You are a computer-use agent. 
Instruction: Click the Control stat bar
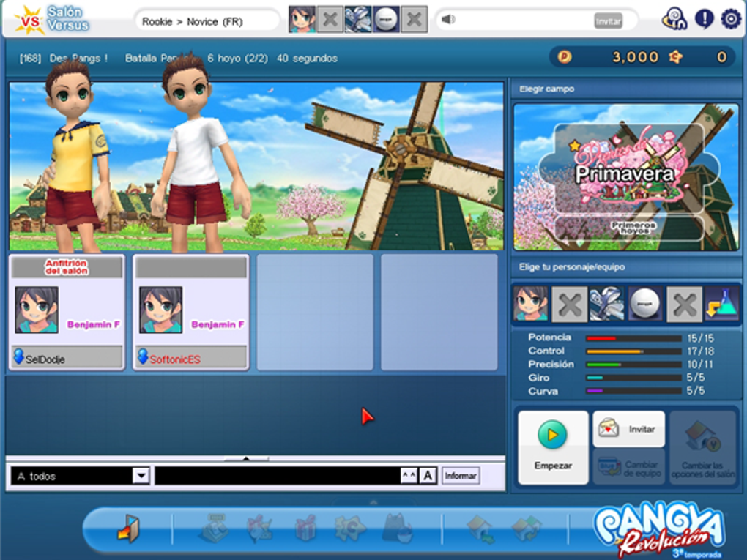tap(633, 351)
